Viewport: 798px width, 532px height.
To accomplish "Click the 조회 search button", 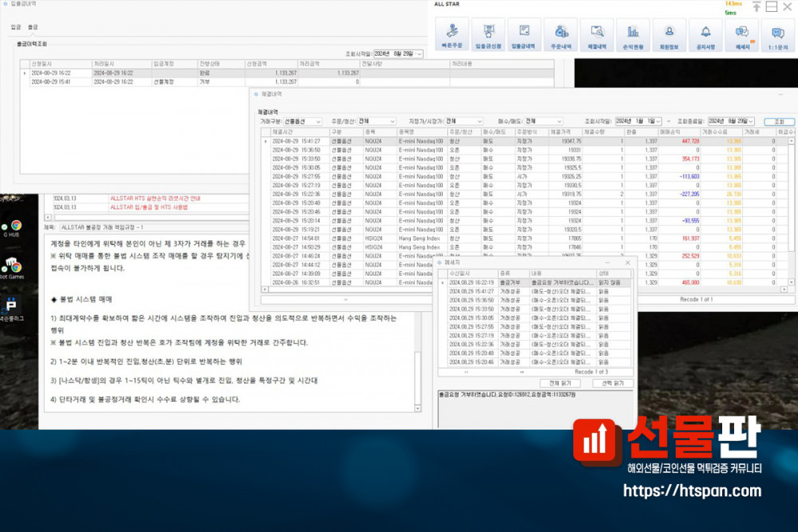I will point(779,121).
